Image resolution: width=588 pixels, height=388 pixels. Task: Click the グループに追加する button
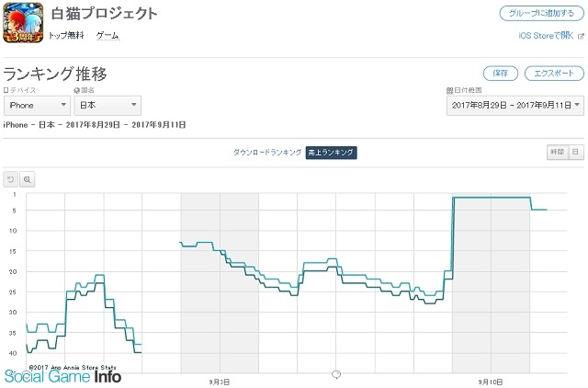pyautogui.click(x=541, y=13)
